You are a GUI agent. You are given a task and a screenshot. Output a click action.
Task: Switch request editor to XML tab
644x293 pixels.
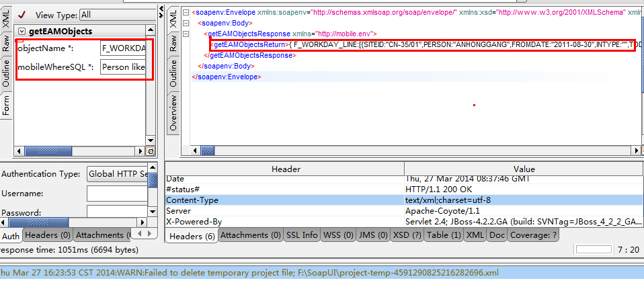click(x=6, y=19)
